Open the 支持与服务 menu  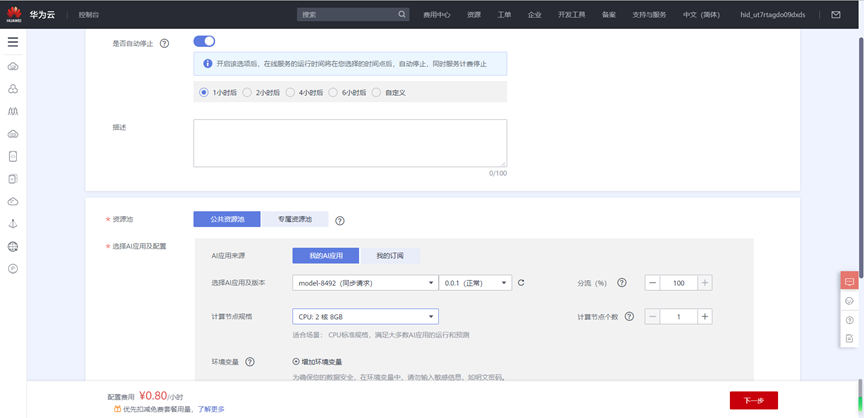click(649, 15)
